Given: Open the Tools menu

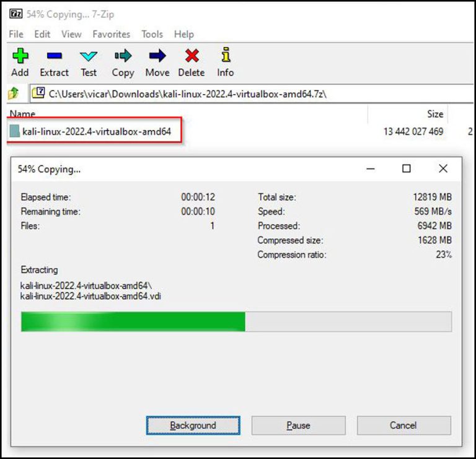Looking at the screenshot, I should (152, 34).
